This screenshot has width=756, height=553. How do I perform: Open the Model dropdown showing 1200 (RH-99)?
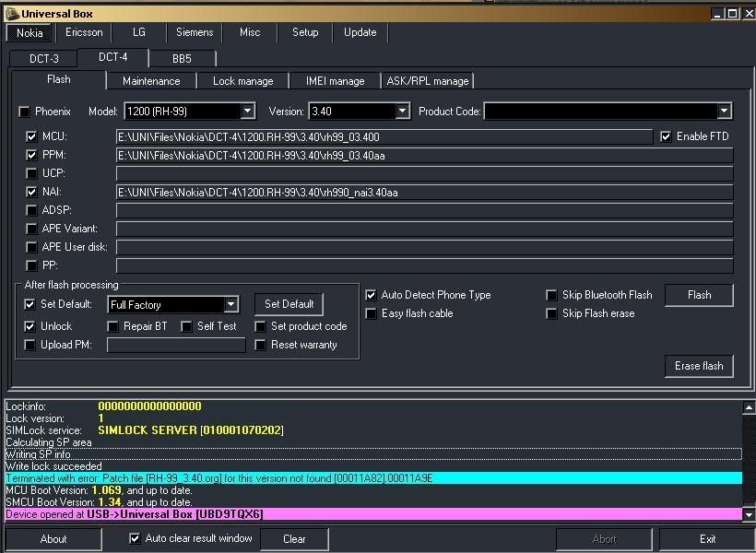click(247, 112)
